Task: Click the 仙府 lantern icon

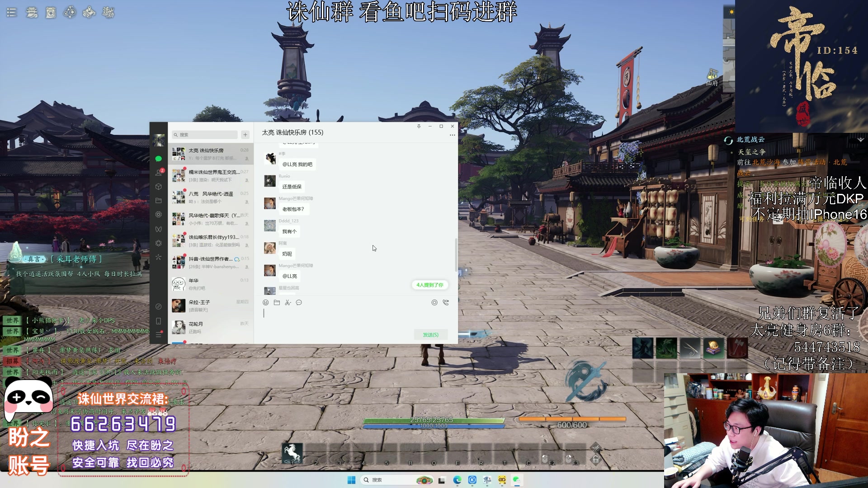Action: pyautogui.click(x=712, y=76)
